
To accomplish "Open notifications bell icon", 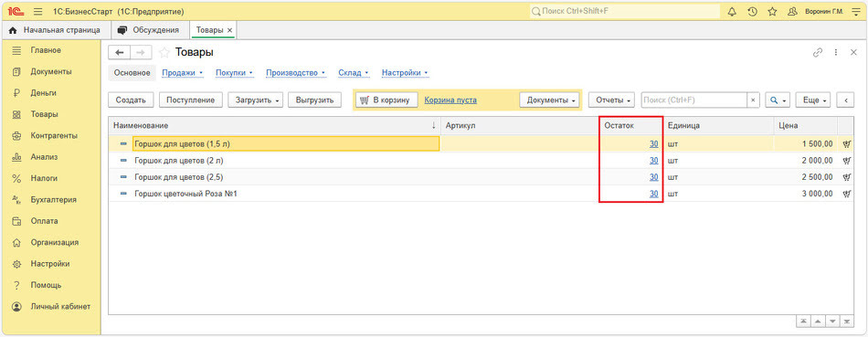I will click(732, 12).
